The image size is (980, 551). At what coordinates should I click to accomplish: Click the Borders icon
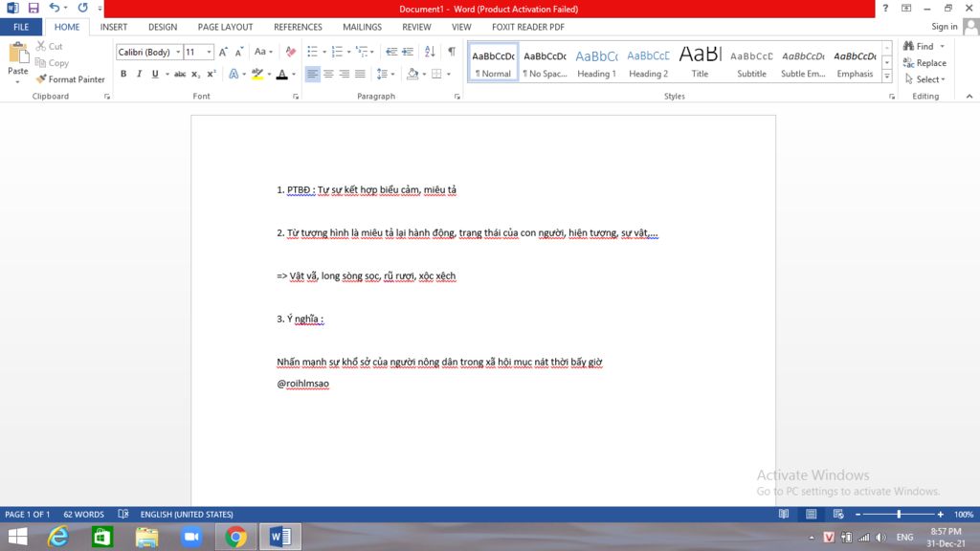click(436, 74)
